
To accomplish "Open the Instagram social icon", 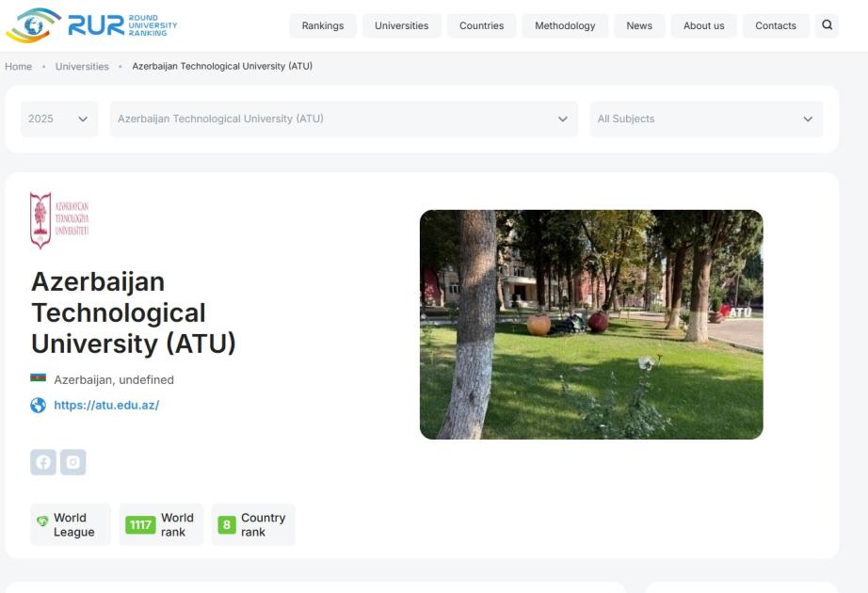I will [73, 462].
